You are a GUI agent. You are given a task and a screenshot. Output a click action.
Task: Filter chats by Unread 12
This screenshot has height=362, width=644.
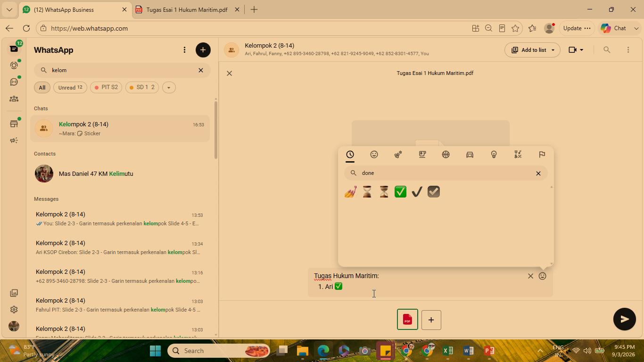point(70,87)
